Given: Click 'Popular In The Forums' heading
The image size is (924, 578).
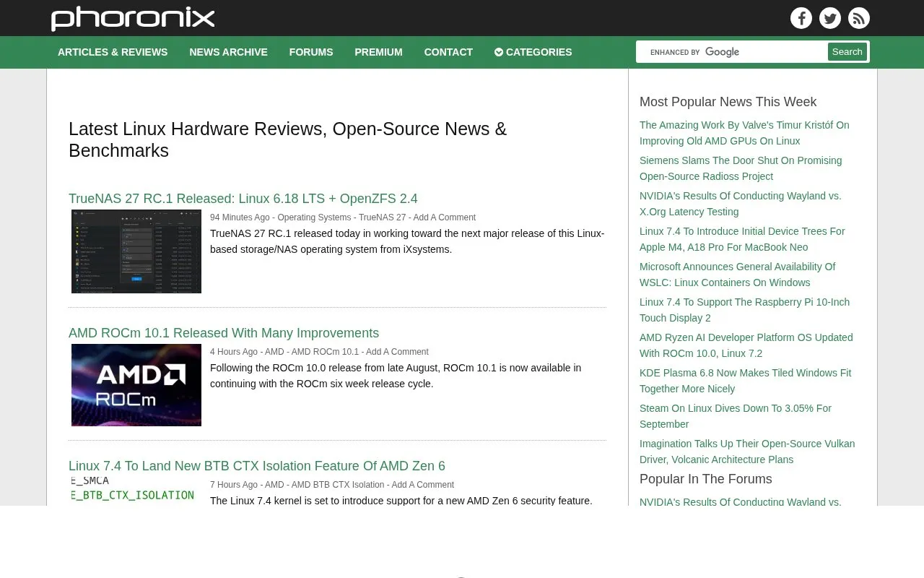Looking at the screenshot, I should tap(706, 479).
